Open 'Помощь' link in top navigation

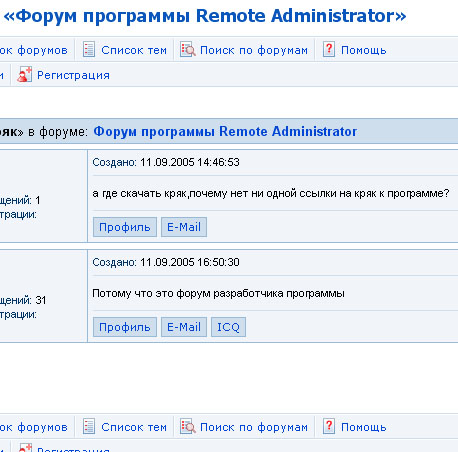[x=364, y=50]
